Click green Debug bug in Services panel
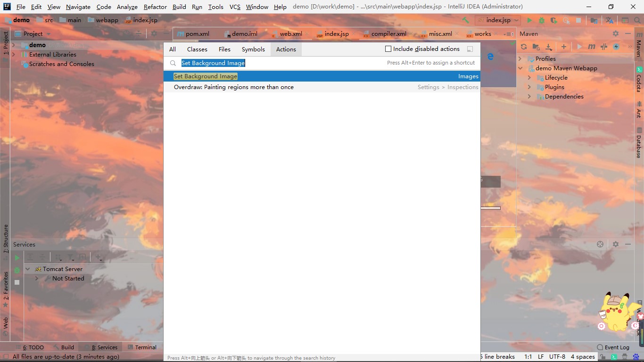The width and height of the screenshot is (644, 362). 17,270
